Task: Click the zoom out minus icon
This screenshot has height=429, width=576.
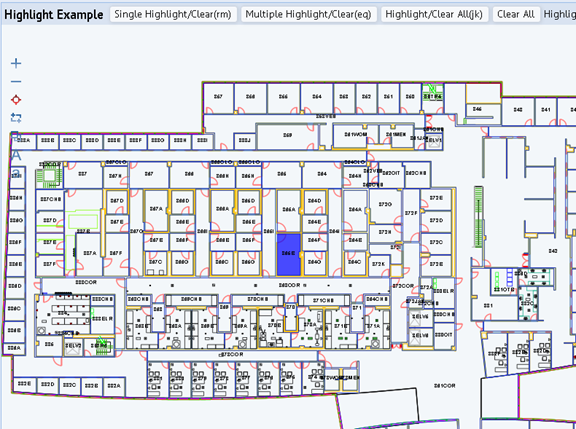Action: click(16, 82)
